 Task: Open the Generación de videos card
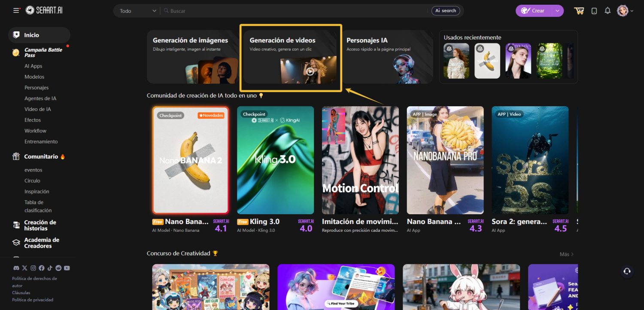point(290,58)
